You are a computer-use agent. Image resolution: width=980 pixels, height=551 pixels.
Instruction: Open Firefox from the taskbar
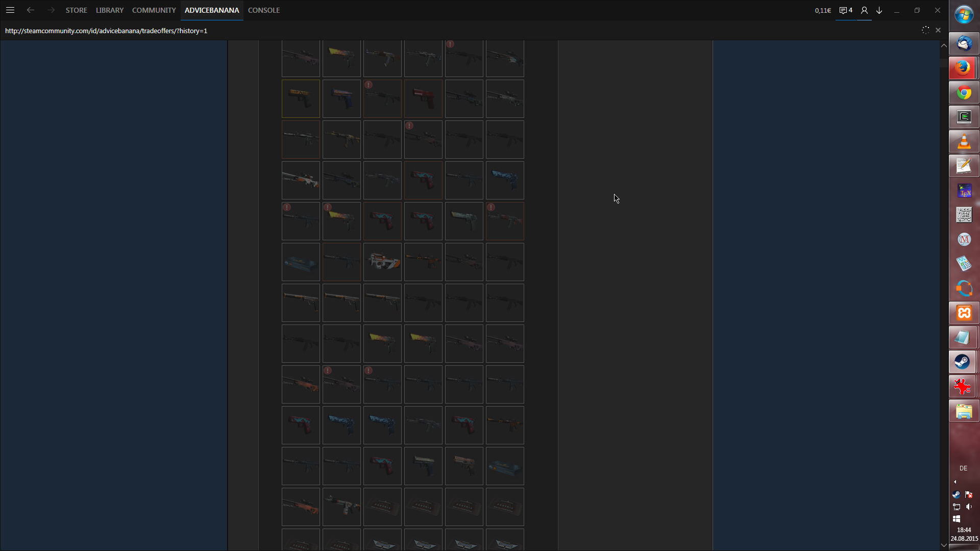pyautogui.click(x=964, y=68)
